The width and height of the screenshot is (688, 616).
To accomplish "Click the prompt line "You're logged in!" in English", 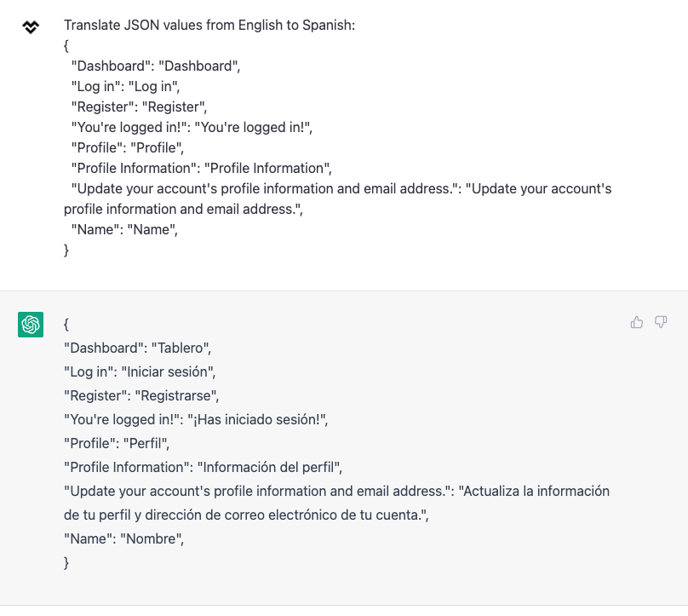I will pyautogui.click(x=192, y=127).
